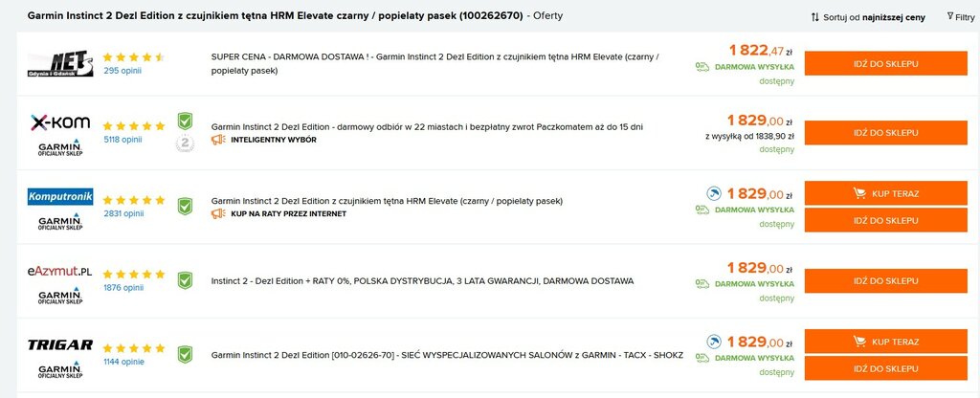Open the 295 opinii reviews for NET
This screenshot has width=980, height=398.
(122, 71)
